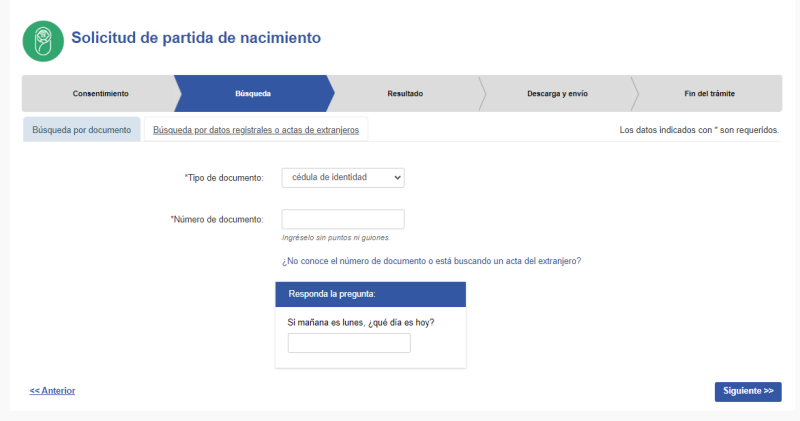
Task: Go back using the '<< Anterior' link
Action: 52,390
